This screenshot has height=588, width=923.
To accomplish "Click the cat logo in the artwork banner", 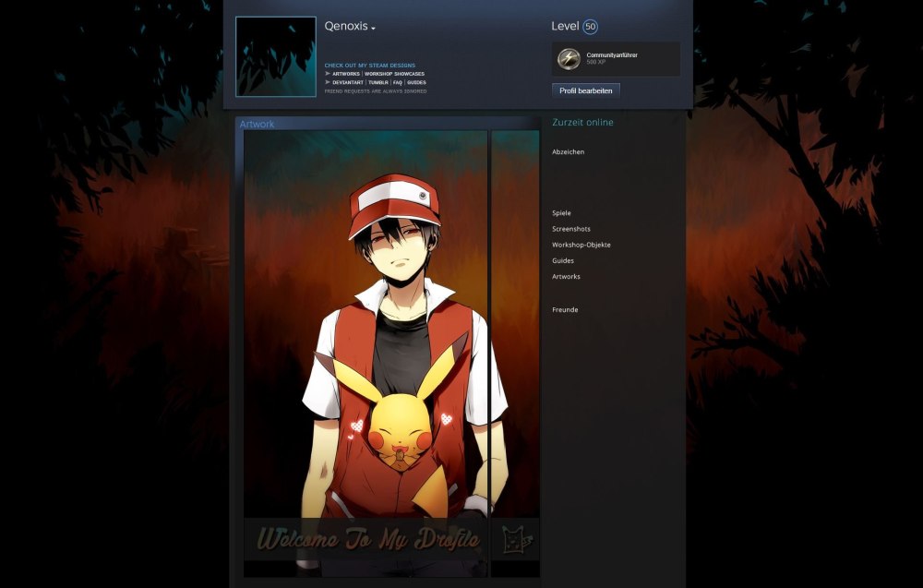I will pos(516,540).
